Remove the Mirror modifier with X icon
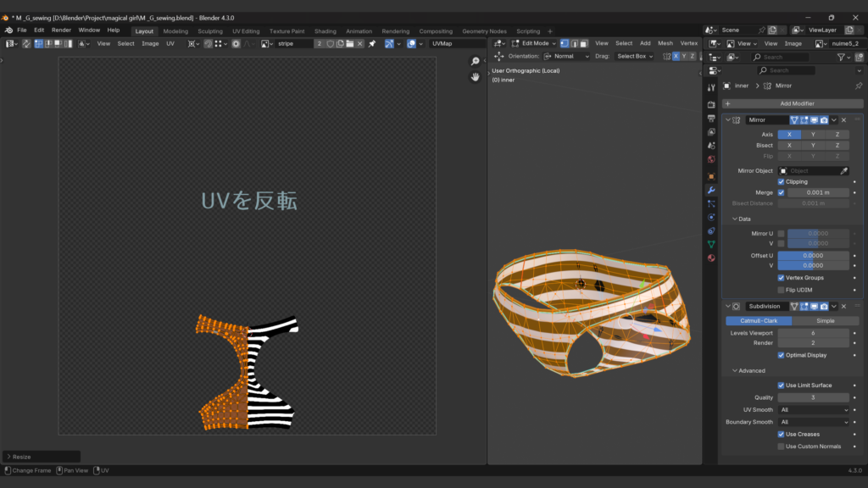This screenshot has height=488, width=868. tap(843, 120)
